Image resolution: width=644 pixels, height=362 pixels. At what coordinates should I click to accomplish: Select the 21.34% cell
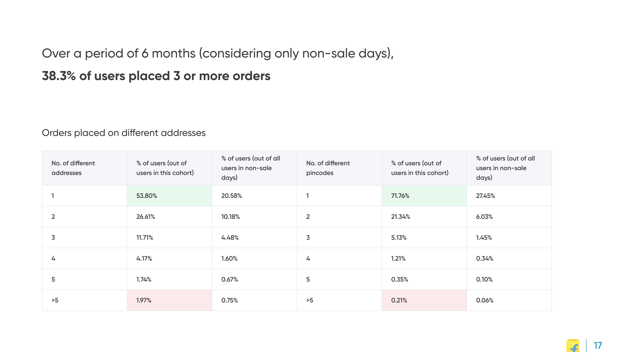click(x=424, y=217)
